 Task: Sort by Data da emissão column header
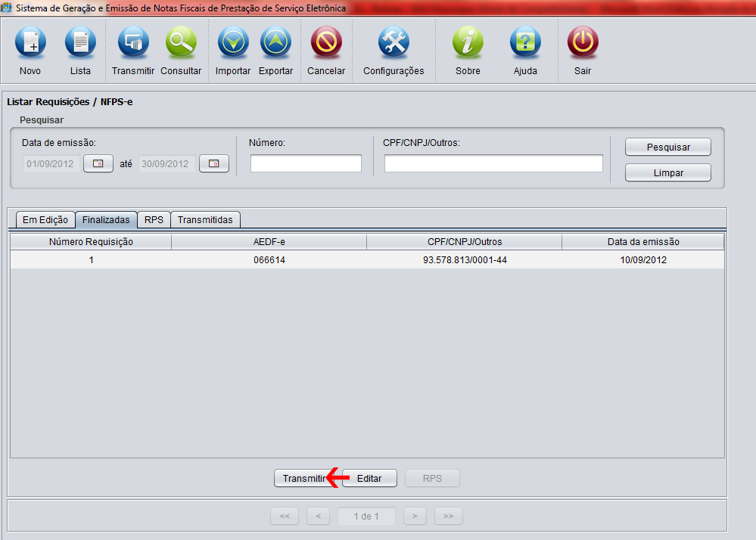(643, 242)
